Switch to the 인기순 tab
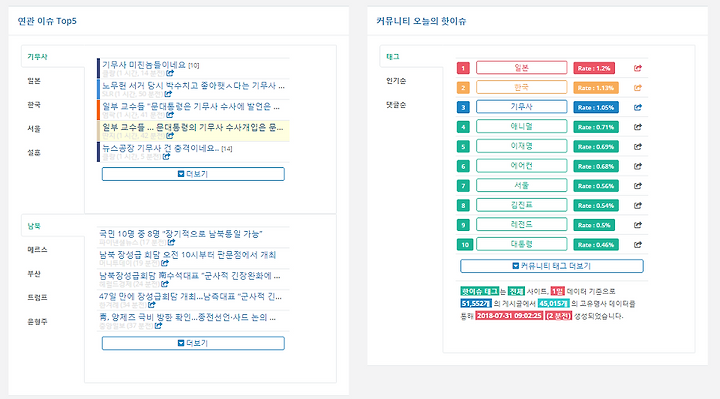The image size is (720, 399). [396, 81]
